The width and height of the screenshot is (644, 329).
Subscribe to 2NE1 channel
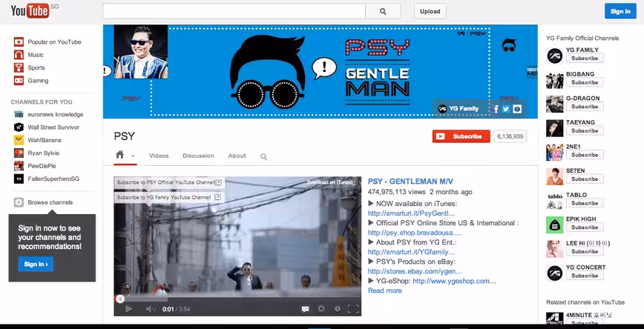click(x=585, y=155)
